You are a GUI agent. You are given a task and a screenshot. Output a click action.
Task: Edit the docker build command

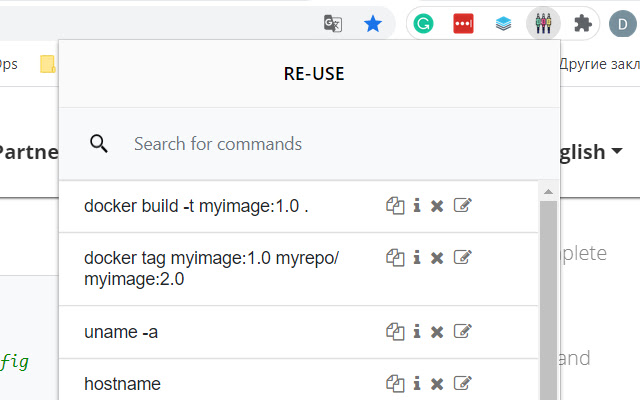pyautogui.click(x=463, y=205)
